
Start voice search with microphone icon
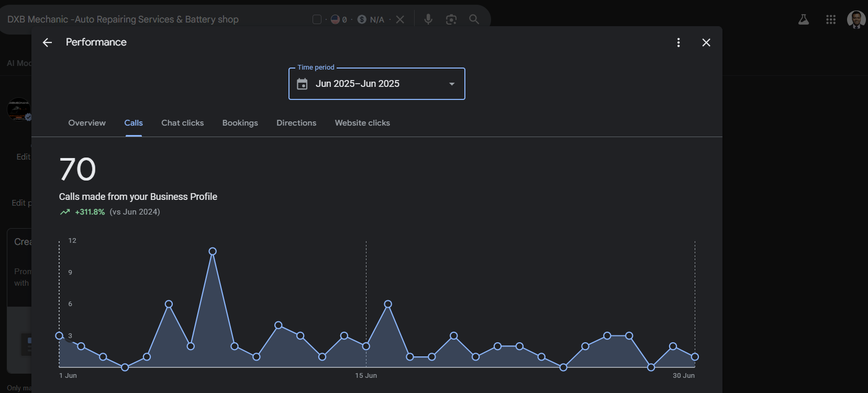pos(428,19)
